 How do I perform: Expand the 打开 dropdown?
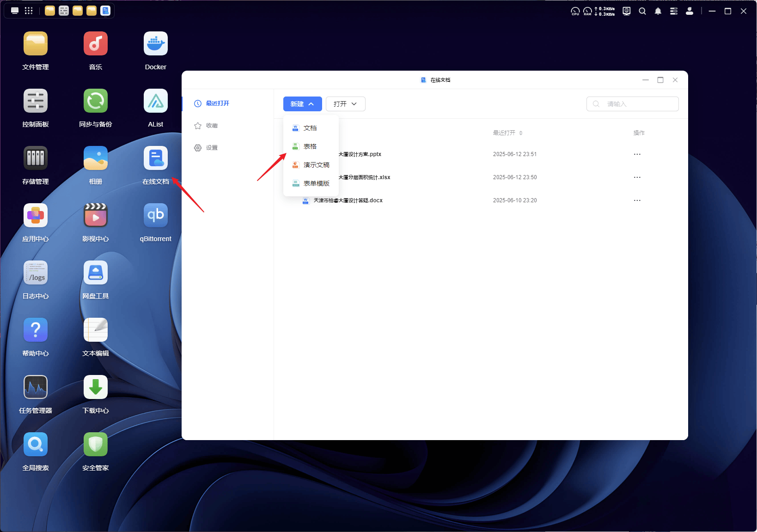[x=345, y=103]
